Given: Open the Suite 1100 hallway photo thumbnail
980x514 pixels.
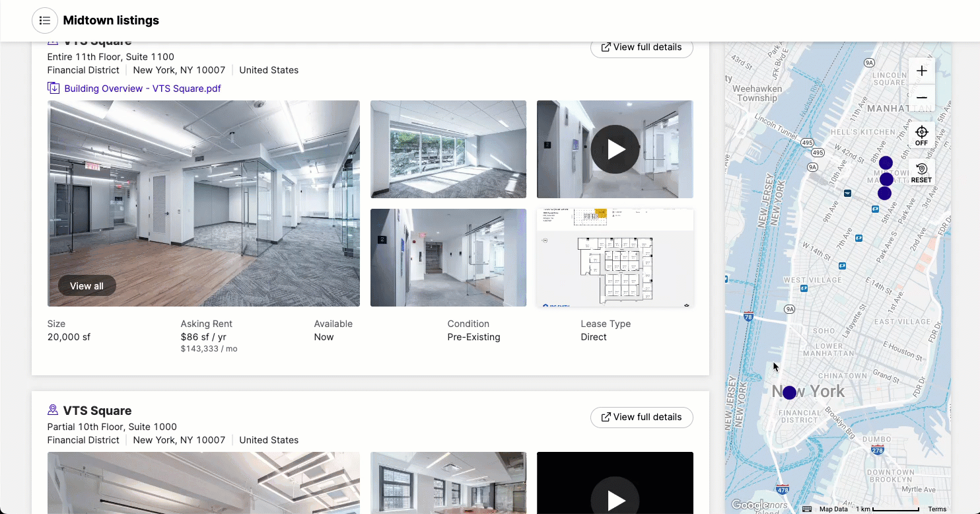Looking at the screenshot, I should [448, 258].
